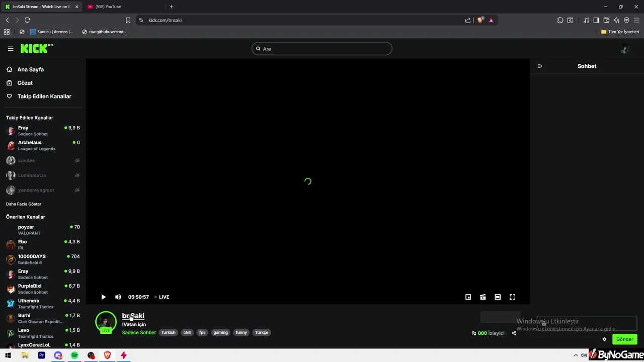Click the streamer's LIVE avatar

click(x=106, y=322)
